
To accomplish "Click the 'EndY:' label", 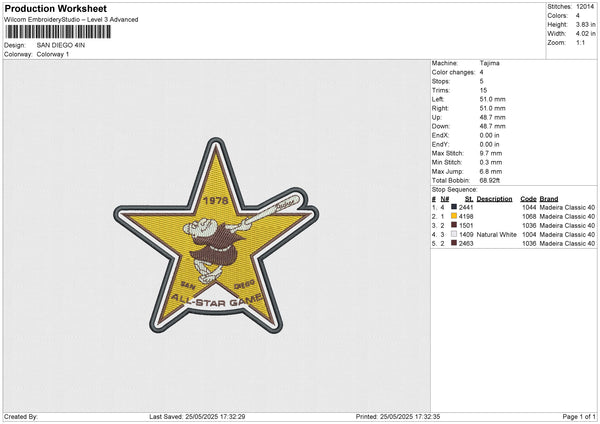I will (x=440, y=144).
